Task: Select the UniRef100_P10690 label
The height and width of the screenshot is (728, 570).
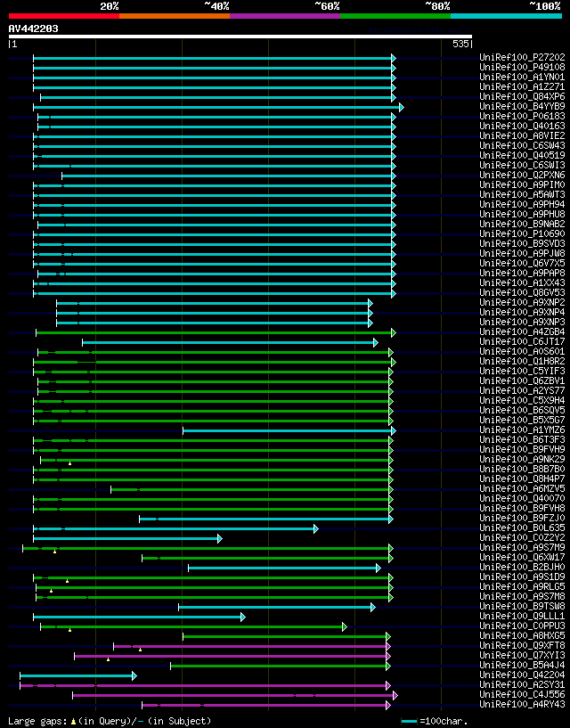Action: tap(522, 233)
